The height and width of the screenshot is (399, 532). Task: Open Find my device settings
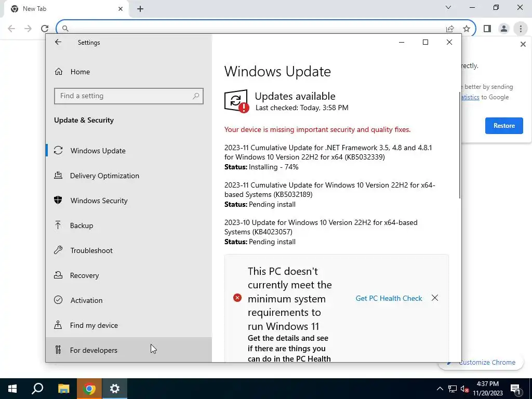[x=129, y=325]
